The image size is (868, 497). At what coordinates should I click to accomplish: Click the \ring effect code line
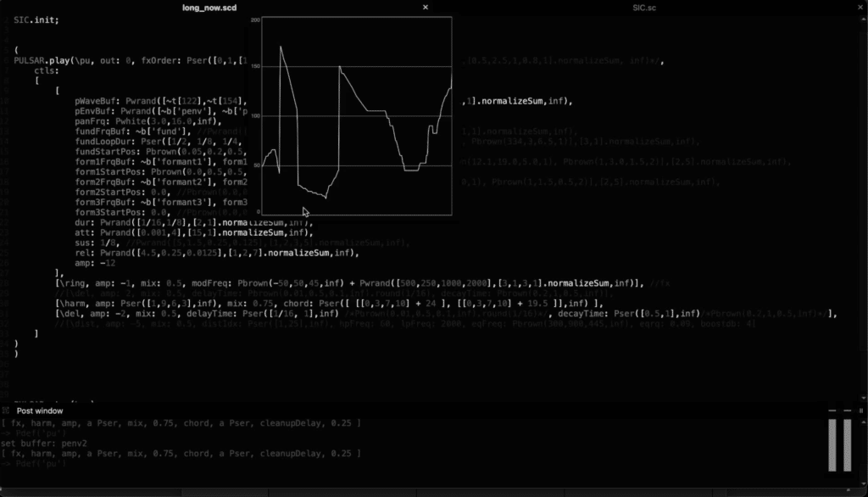(254, 282)
